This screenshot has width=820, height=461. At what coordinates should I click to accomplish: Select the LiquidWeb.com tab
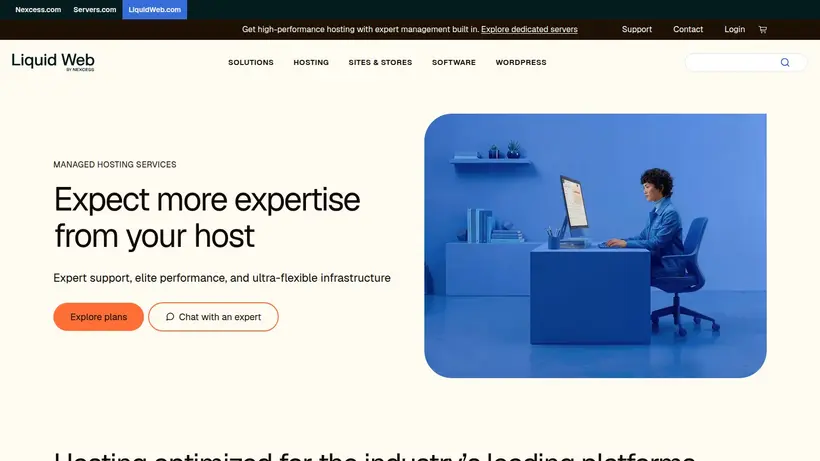tap(155, 9)
